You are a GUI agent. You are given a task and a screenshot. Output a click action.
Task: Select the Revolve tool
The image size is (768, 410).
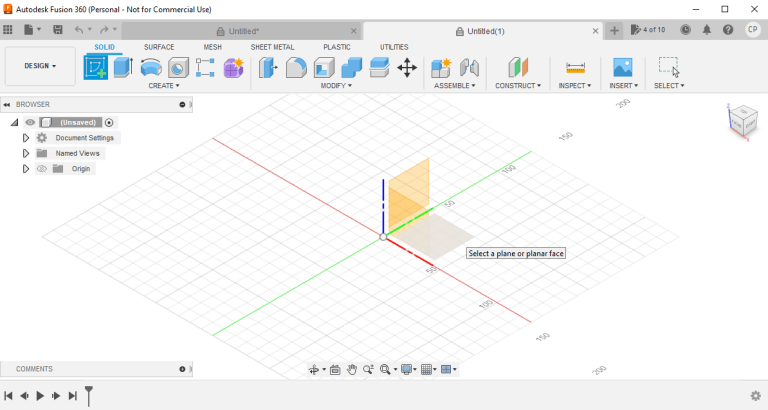click(x=151, y=67)
